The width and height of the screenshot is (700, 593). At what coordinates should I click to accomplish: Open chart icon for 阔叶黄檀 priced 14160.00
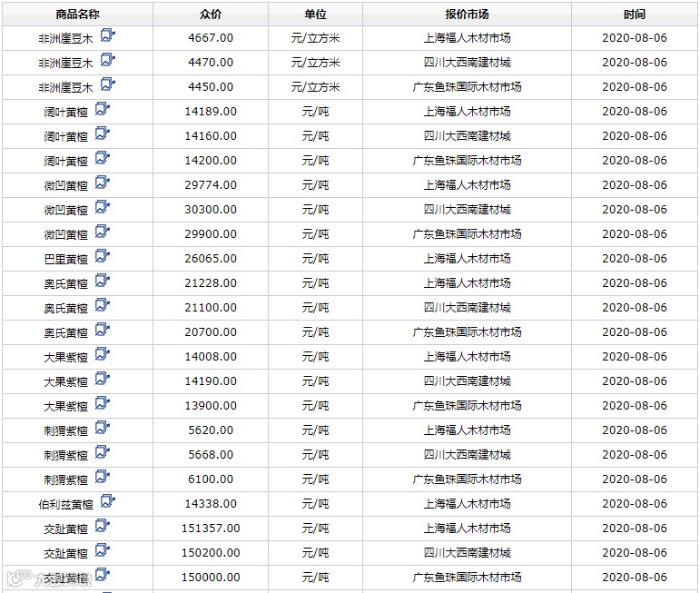tap(103, 133)
